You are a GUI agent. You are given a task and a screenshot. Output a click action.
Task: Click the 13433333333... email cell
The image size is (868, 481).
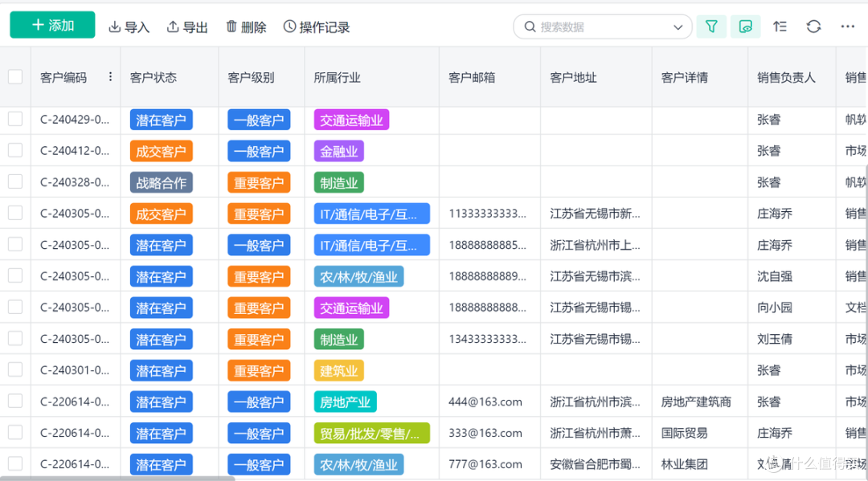[x=487, y=339]
